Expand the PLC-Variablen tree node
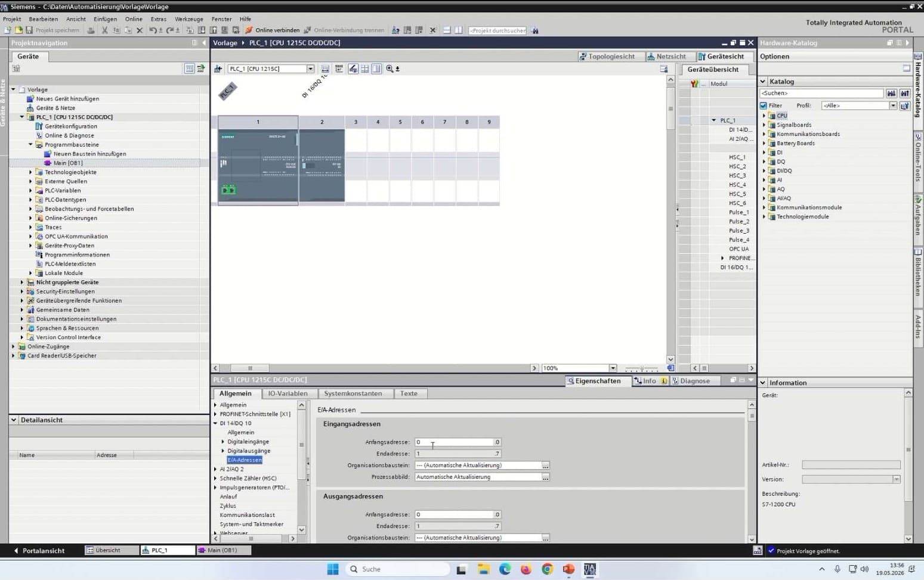 pyautogui.click(x=31, y=191)
